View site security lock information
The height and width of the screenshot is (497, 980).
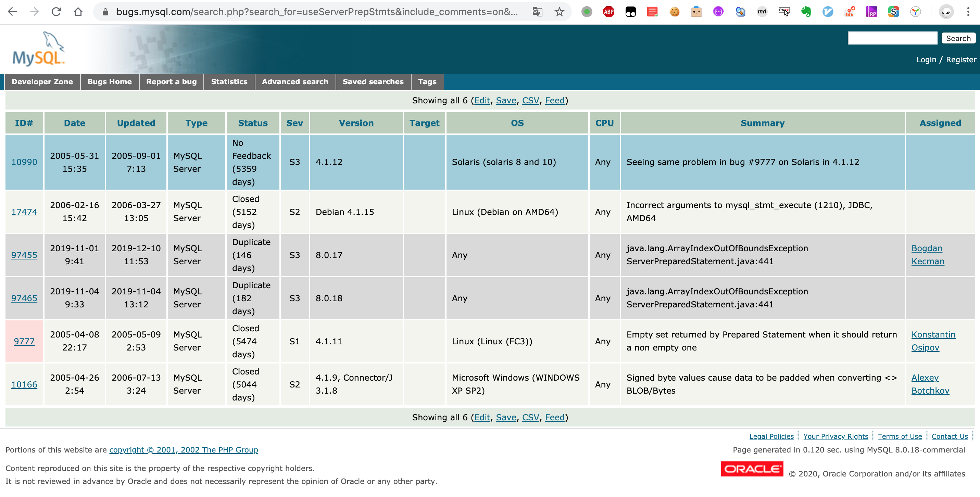click(106, 12)
